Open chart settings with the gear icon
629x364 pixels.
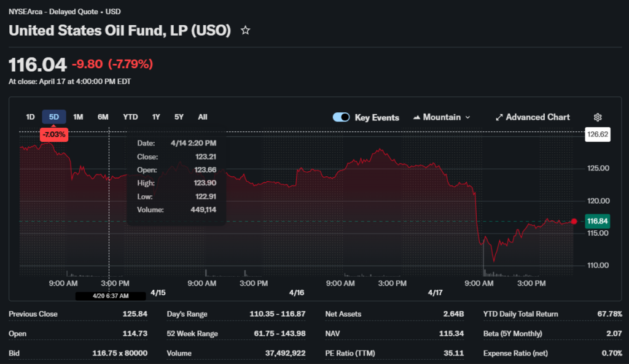(x=598, y=117)
